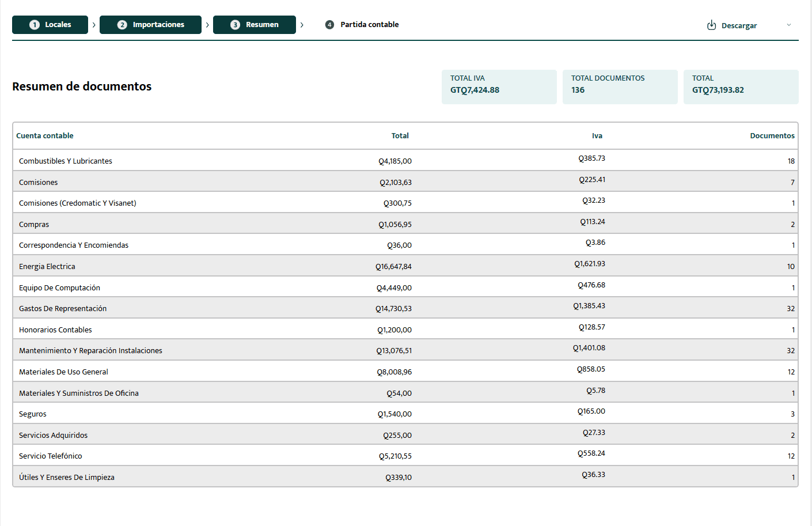Screen dimensions: 812x526
Task: Open the Importaciones step
Action: pyautogui.click(x=150, y=25)
